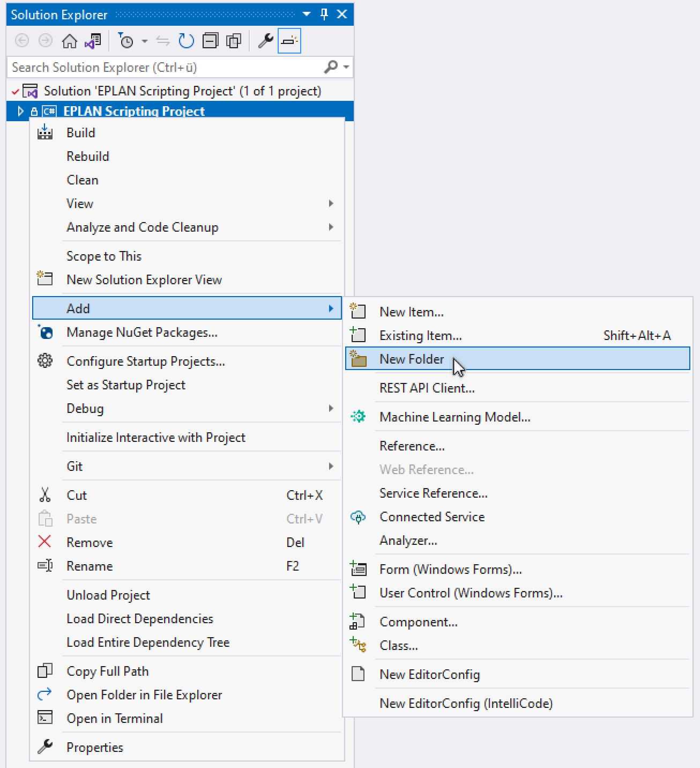Click the Open Folder in File Explorer icon
Viewport: 700px width, 768px height.
tap(45, 694)
